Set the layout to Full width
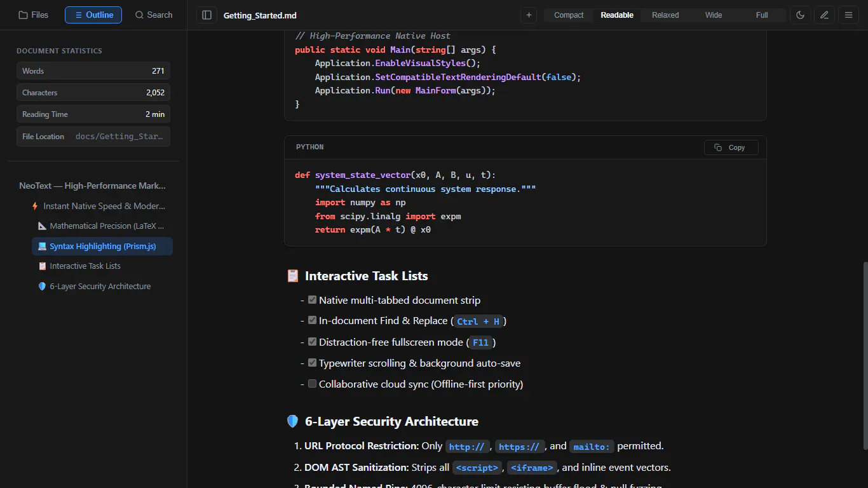 (x=762, y=15)
